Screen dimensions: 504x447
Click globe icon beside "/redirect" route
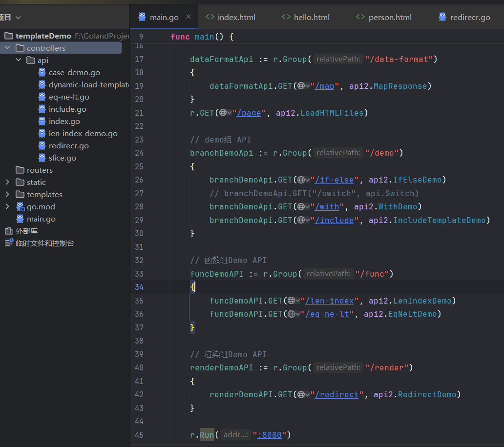click(x=302, y=394)
